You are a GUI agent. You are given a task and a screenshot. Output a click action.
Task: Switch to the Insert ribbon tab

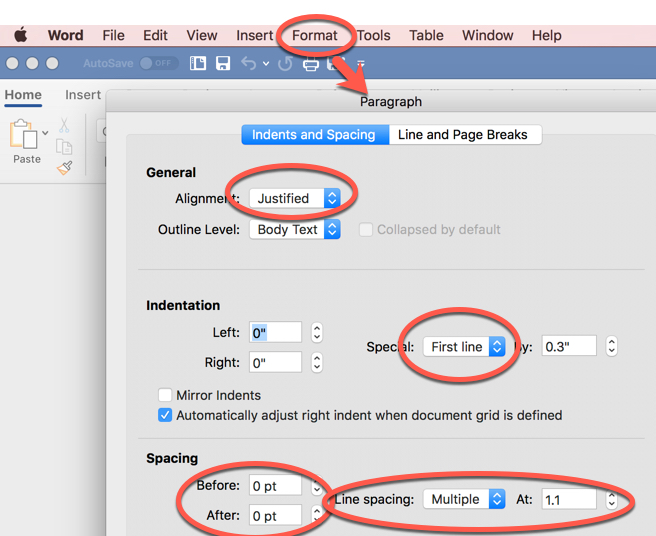pyautogui.click(x=83, y=95)
